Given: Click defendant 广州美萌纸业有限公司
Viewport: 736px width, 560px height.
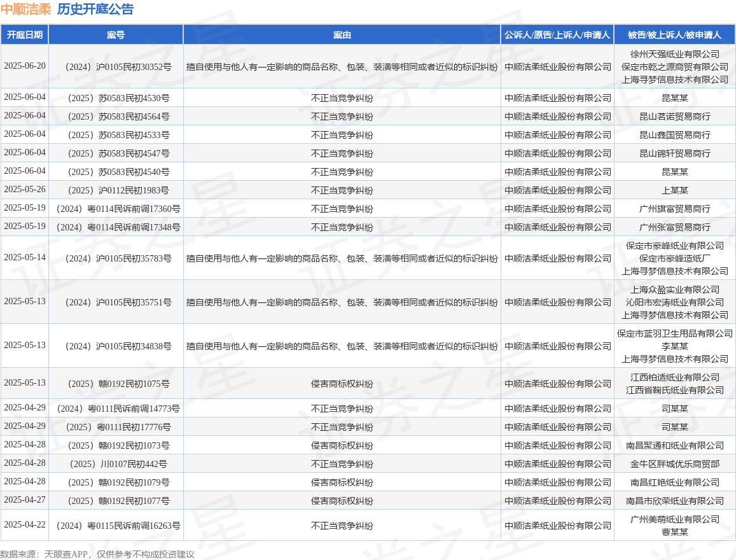Looking at the screenshot, I should [x=674, y=520].
